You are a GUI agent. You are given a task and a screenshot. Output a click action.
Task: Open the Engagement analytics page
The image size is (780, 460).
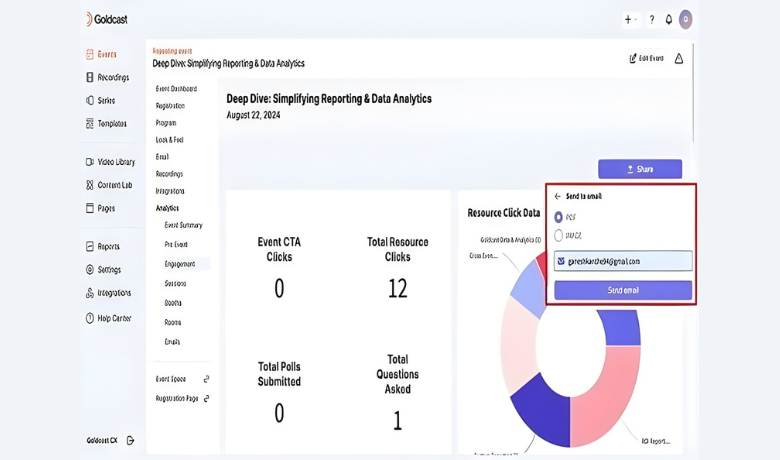tap(180, 264)
